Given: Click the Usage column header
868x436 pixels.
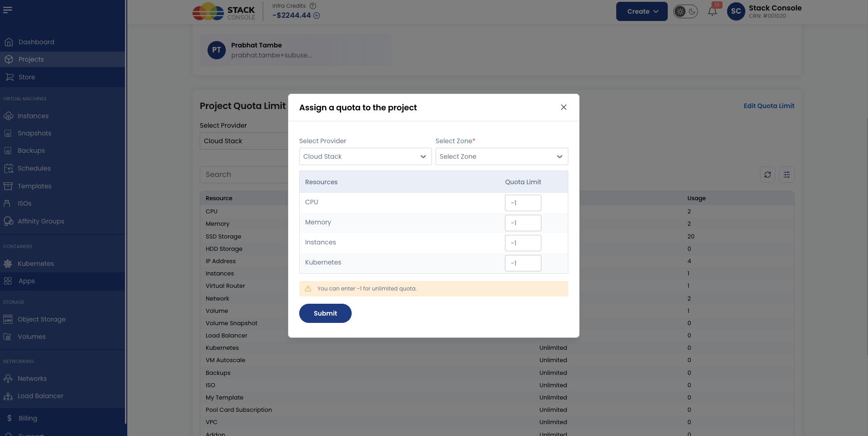Looking at the screenshot, I should coord(696,198).
